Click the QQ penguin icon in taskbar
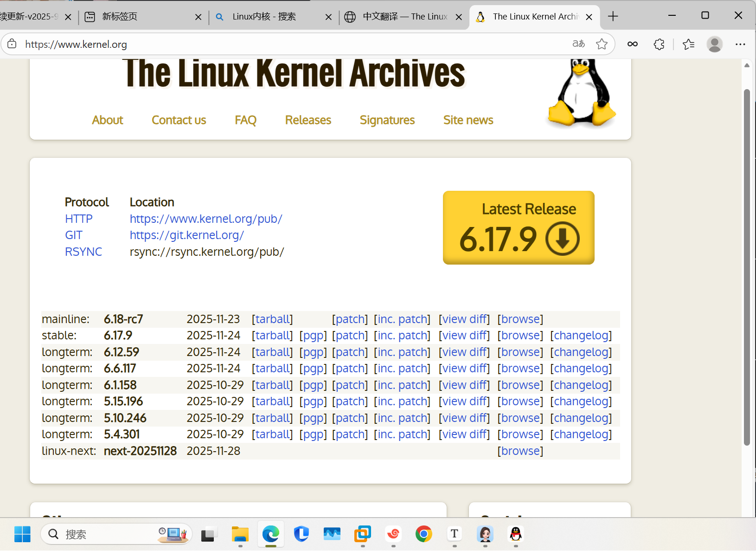The image size is (756, 551). click(515, 534)
